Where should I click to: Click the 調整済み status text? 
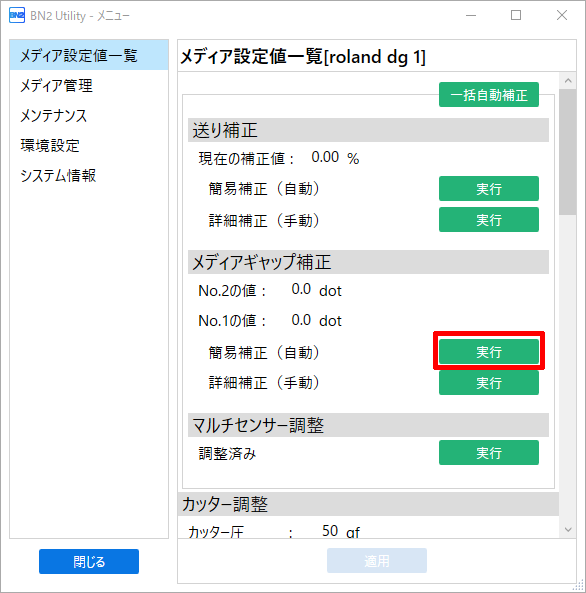227,453
